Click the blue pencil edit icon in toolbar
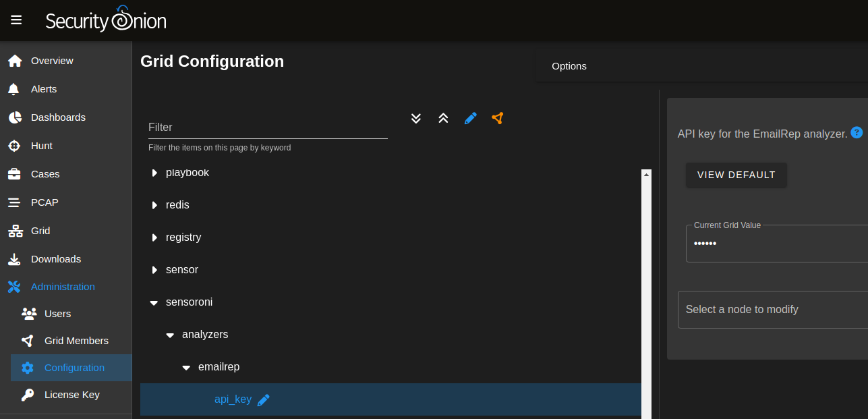Viewport: 868px width, 419px height. tap(470, 118)
